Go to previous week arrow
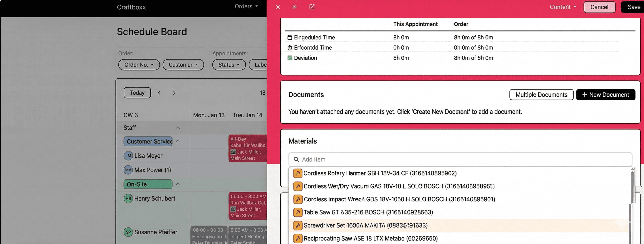This screenshot has height=244, width=644. (x=159, y=93)
